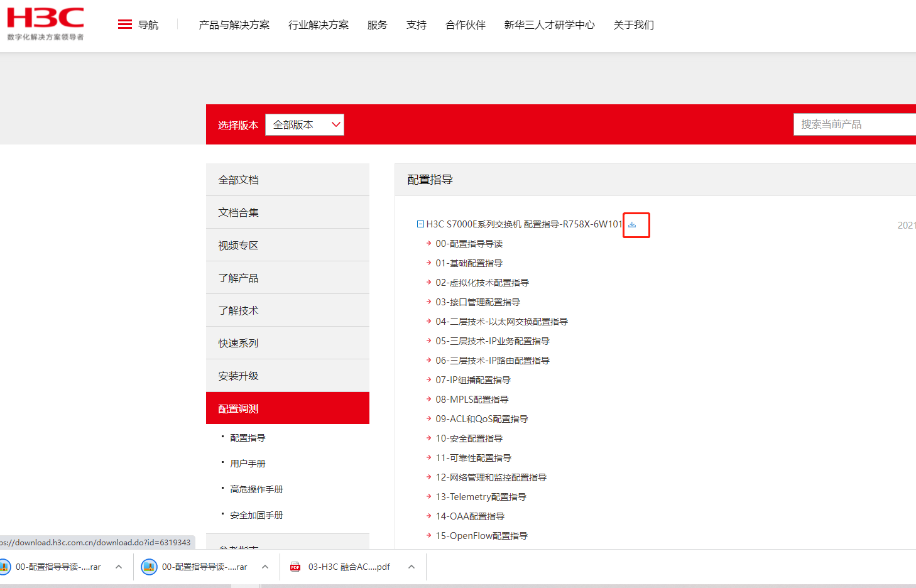Open 行业解决方案 navigation menu
The width and height of the screenshot is (916, 588).
click(x=319, y=24)
